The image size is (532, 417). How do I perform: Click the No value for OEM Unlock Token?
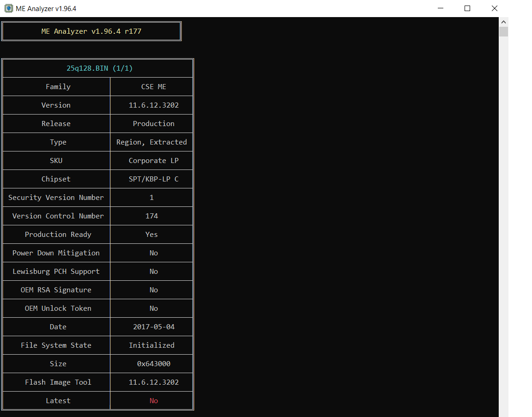[154, 308]
